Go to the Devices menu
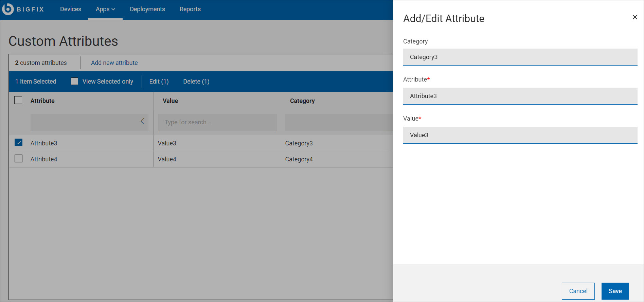Screen dimensions: 644x302 [71, 9]
